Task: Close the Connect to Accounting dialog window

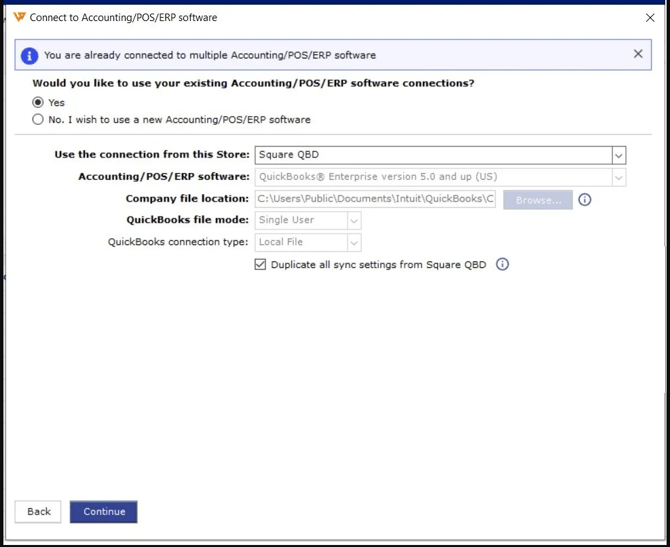Action: pos(650,17)
